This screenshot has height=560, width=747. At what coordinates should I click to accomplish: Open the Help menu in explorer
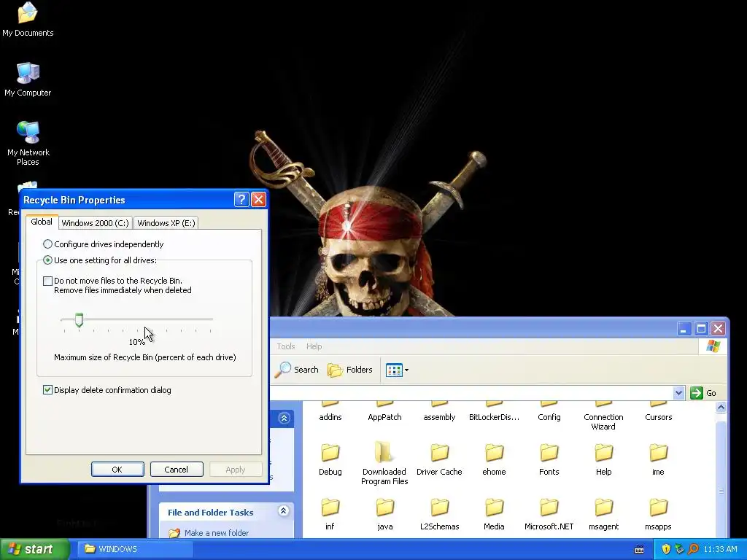click(314, 346)
